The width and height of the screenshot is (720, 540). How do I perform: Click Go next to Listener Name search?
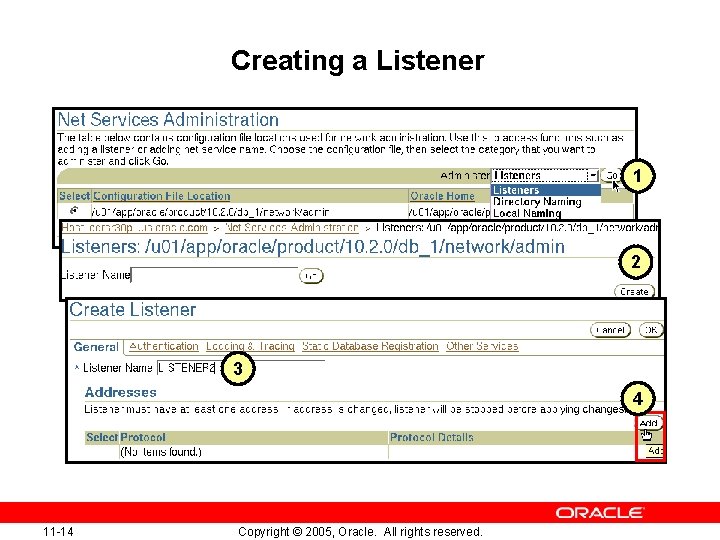311,276
